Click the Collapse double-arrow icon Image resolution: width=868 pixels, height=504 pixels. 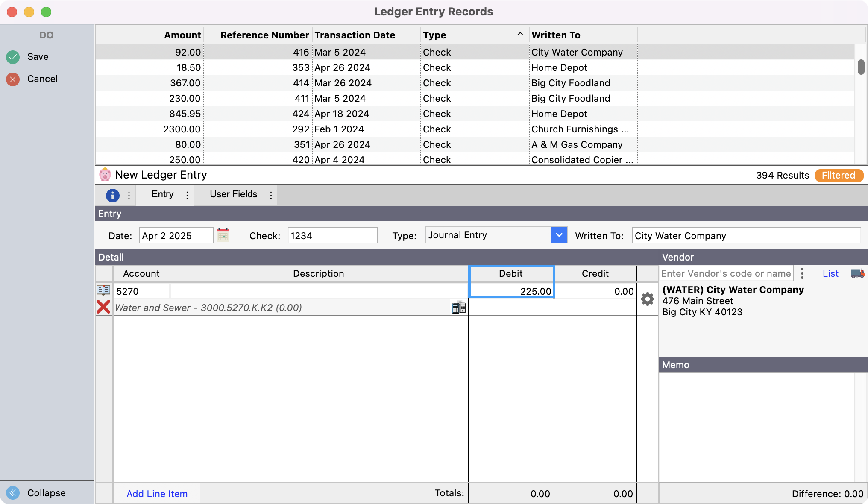click(x=13, y=493)
